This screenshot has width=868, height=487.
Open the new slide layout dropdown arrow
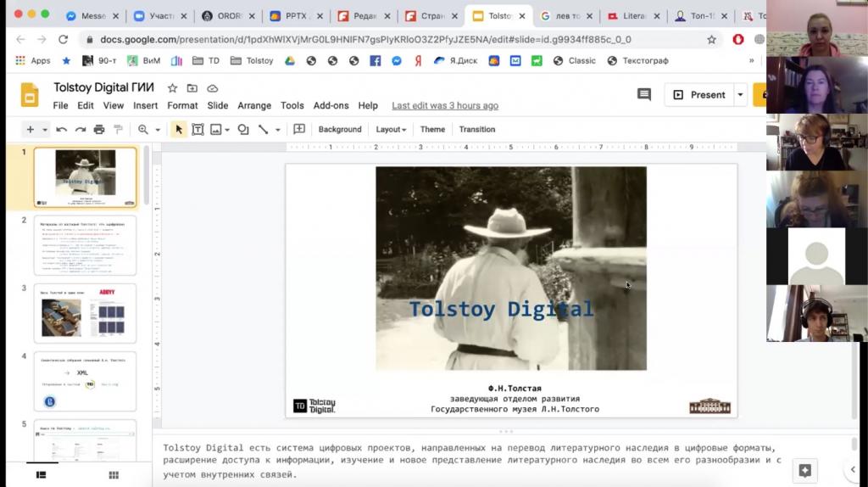(45, 130)
